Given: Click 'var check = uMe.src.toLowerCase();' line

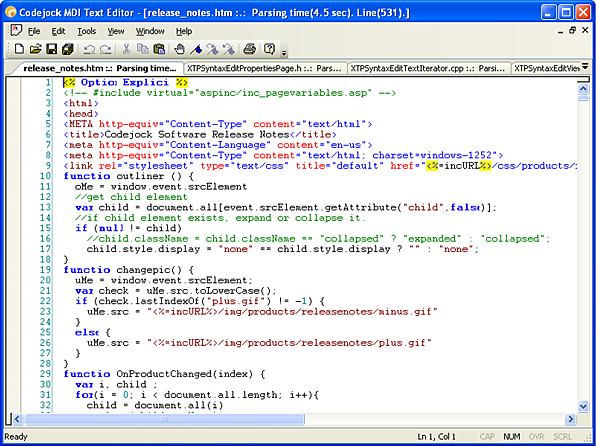Looking at the screenshot, I should click(x=176, y=291).
